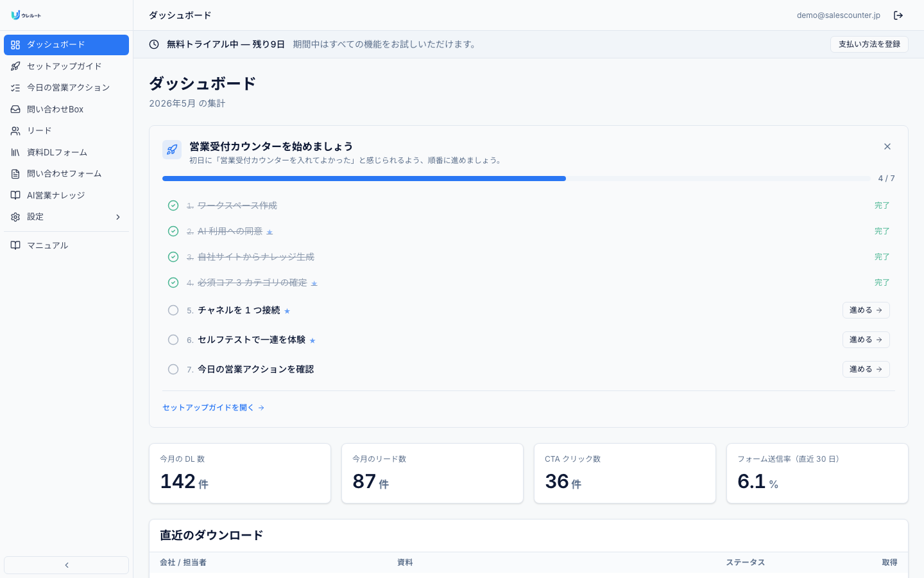Click the 取得 column header
The height and width of the screenshot is (578, 924).
point(889,563)
